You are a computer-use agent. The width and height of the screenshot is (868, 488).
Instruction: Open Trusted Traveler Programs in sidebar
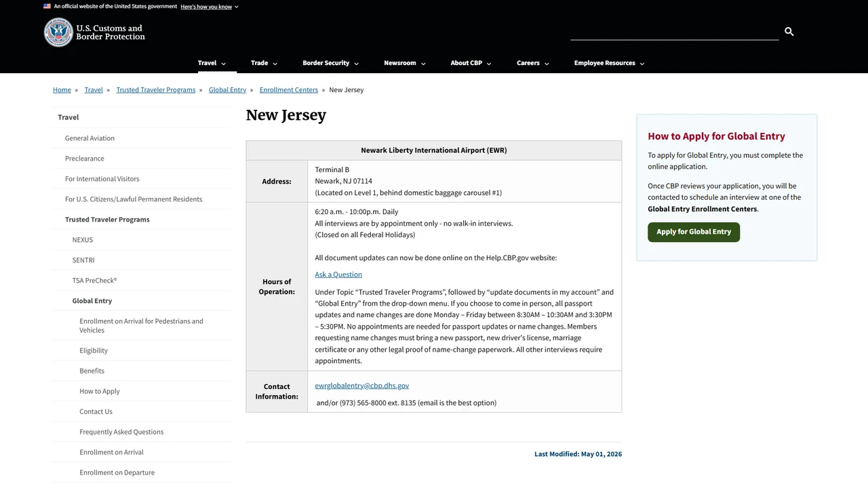[x=141, y=220]
